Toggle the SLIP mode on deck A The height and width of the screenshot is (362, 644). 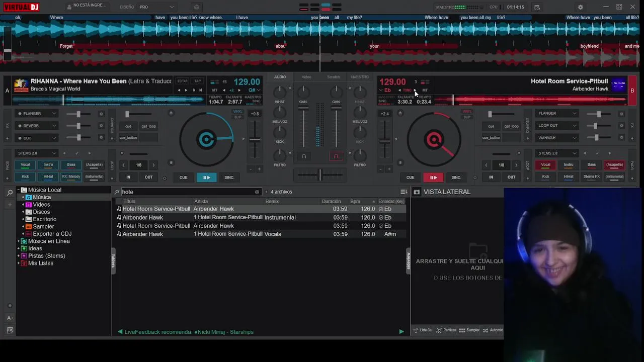tap(237, 117)
